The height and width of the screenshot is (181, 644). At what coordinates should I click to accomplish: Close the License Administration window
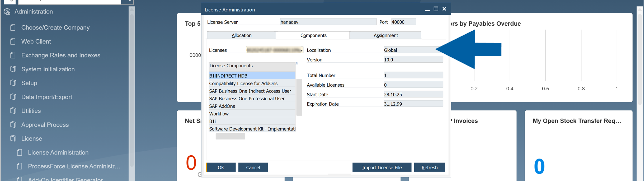coord(444,9)
